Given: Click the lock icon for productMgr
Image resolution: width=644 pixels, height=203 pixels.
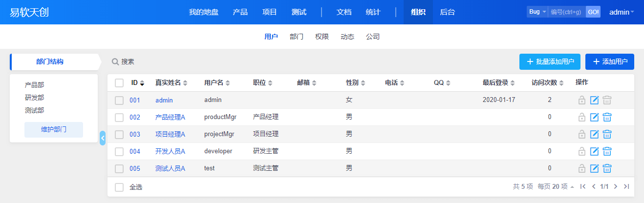Looking at the screenshot, I should (x=582, y=117).
